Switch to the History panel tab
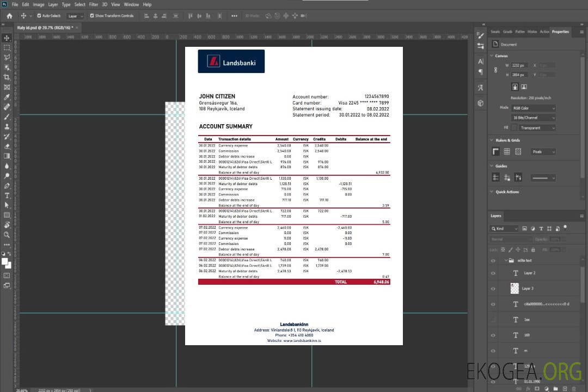588x392 pixels. pos(532,32)
